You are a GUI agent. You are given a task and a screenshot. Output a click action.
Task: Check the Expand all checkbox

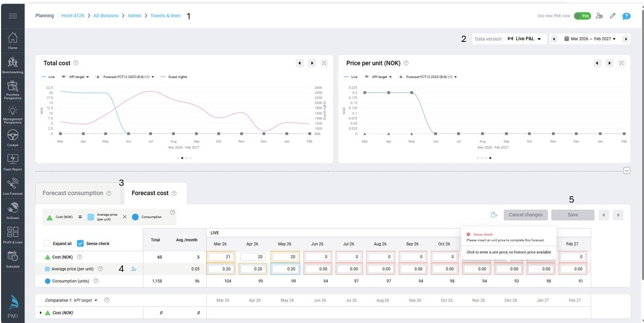point(47,243)
